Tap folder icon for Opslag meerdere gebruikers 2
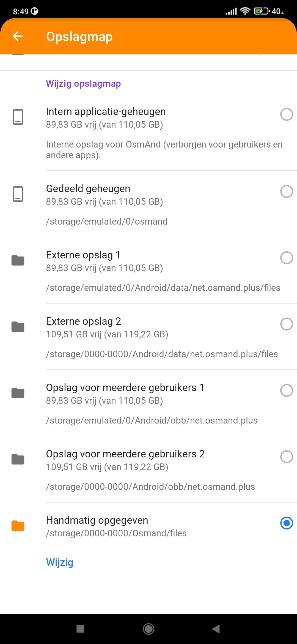 pyautogui.click(x=18, y=459)
